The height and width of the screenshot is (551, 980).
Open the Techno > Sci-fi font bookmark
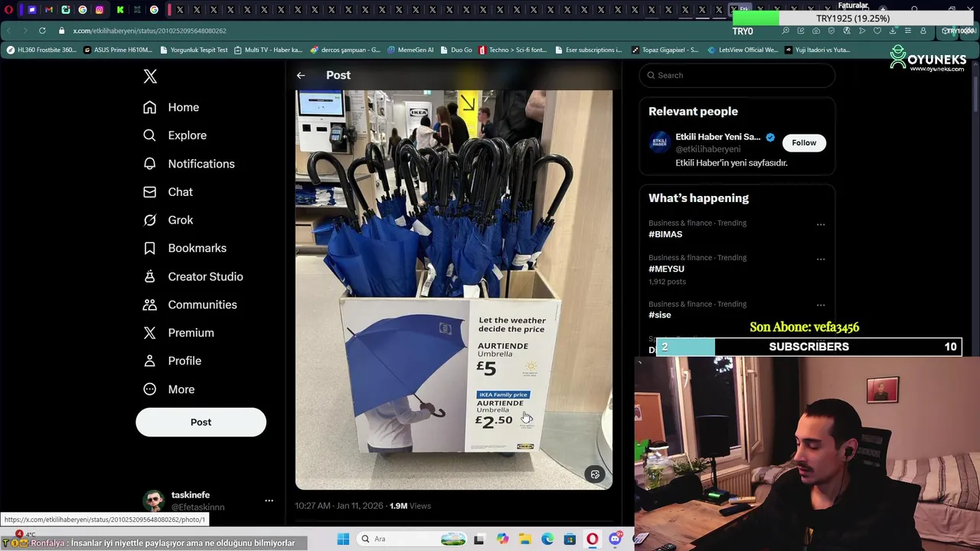[513, 50]
